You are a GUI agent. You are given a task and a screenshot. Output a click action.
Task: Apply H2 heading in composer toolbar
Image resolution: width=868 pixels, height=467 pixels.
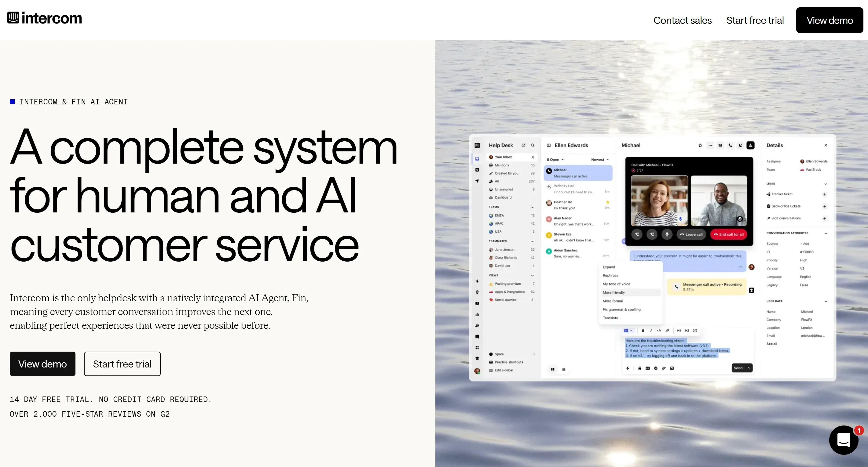(x=687, y=331)
